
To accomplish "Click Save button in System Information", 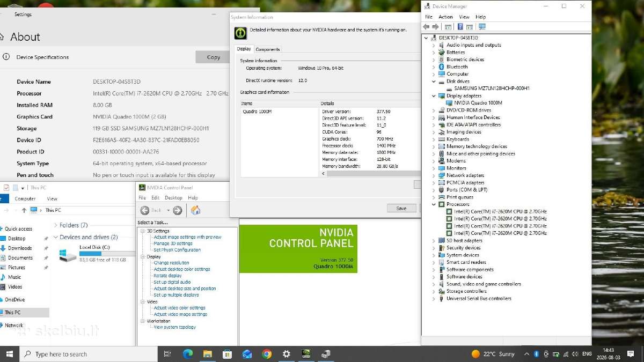I will (401, 208).
